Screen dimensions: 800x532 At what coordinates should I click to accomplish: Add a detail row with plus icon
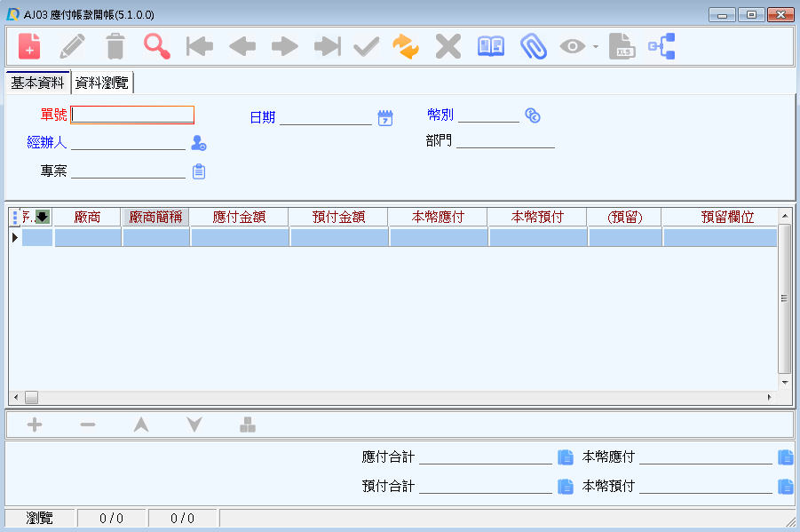coord(35,425)
